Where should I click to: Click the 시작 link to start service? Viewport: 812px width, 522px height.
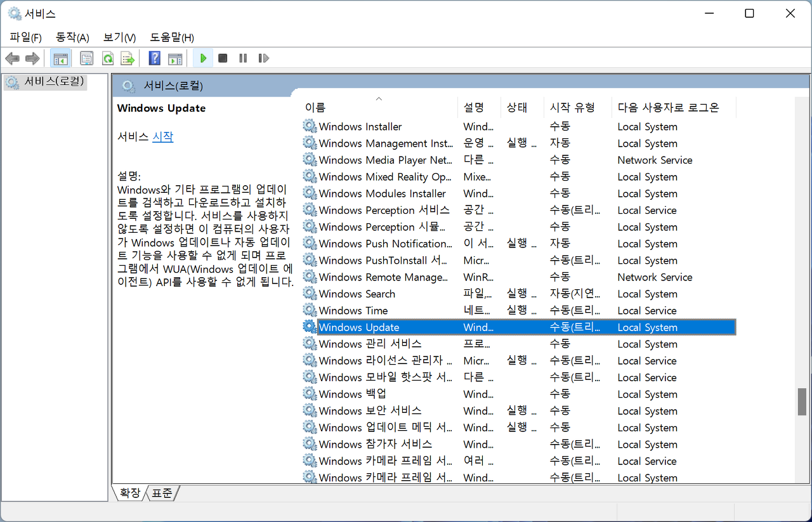coord(162,136)
